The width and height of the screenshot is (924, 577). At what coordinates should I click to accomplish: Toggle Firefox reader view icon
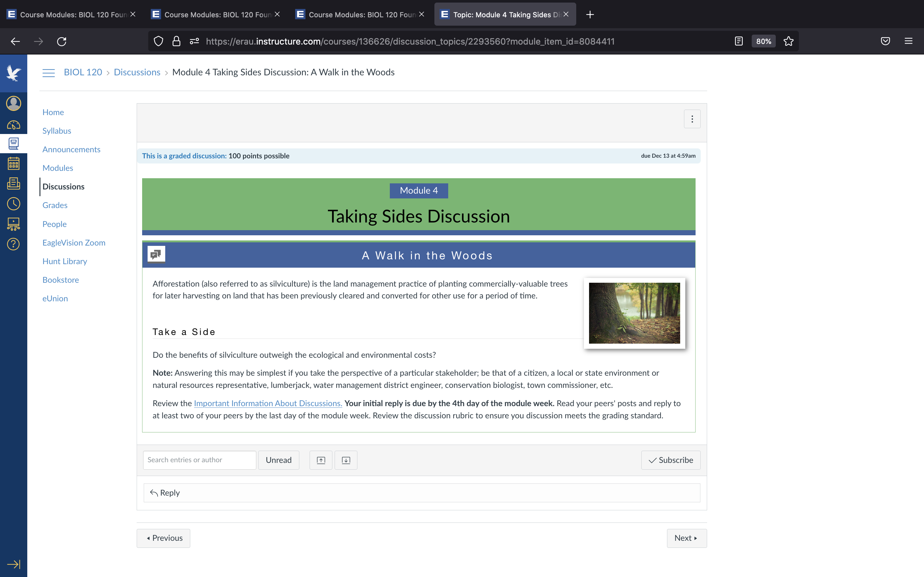[x=739, y=41]
